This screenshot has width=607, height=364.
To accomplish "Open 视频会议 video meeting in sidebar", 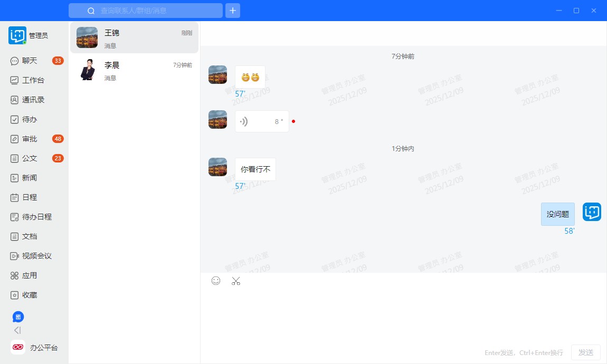I will click(x=36, y=256).
